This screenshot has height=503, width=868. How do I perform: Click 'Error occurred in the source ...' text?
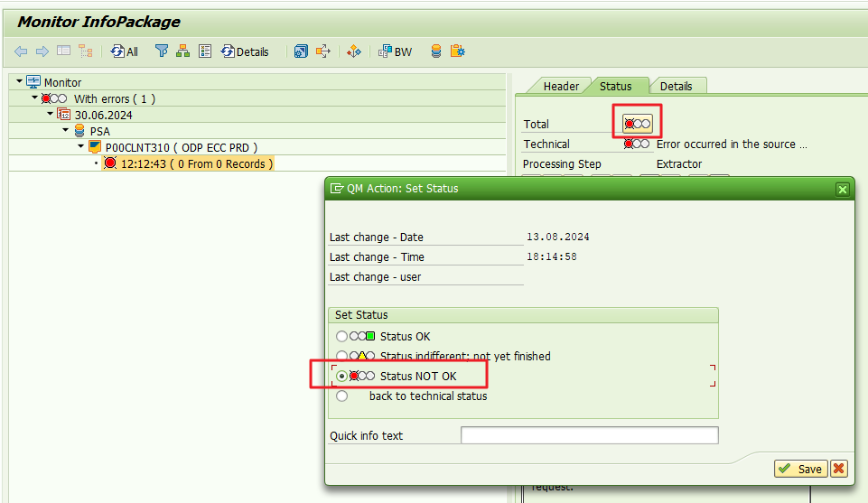point(732,144)
